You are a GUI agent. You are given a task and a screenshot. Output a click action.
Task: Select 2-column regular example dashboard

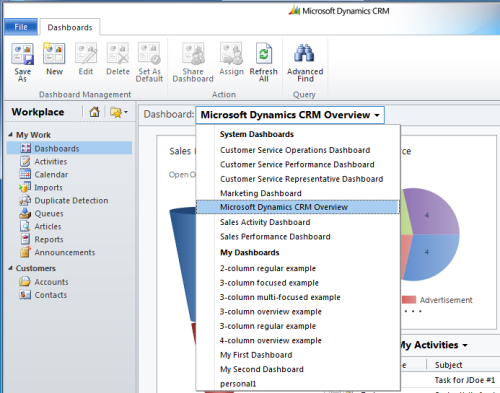coord(268,268)
